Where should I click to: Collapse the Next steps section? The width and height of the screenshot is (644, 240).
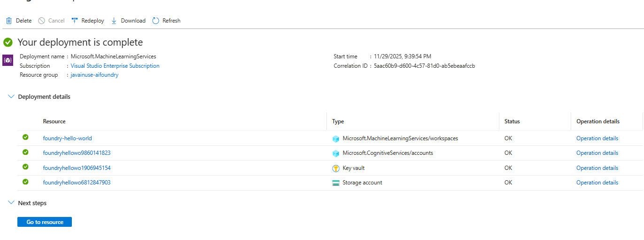click(x=12, y=203)
